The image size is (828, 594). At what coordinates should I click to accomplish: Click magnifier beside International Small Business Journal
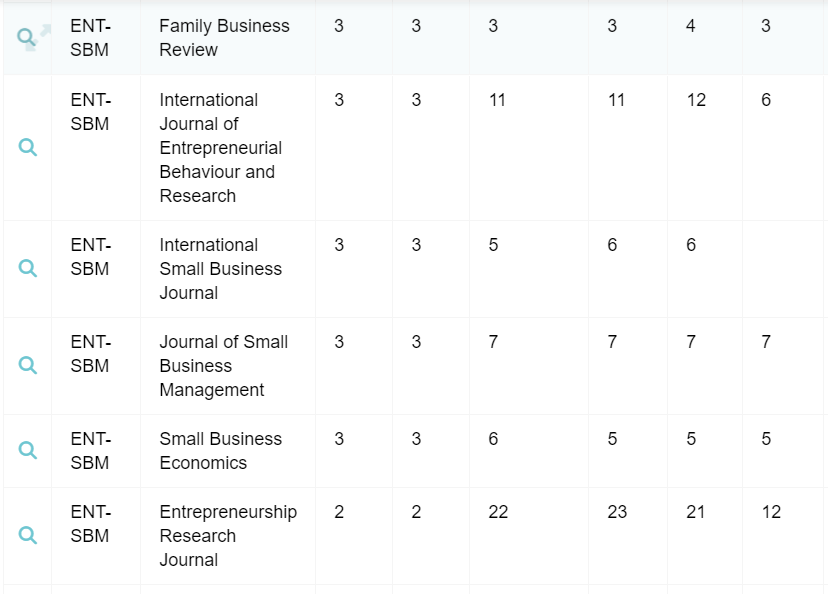(28, 269)
